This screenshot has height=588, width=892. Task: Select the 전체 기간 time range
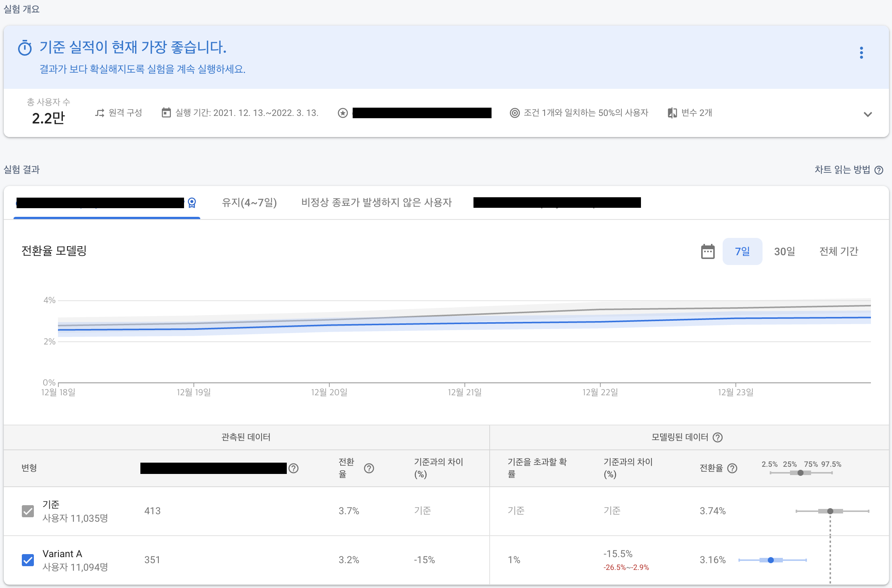point(839,251)
